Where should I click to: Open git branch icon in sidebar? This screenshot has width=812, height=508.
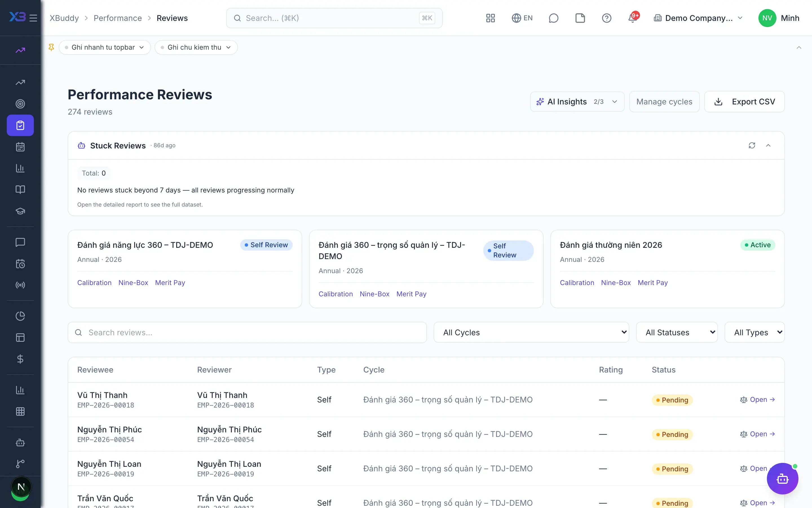click(20, 464)
